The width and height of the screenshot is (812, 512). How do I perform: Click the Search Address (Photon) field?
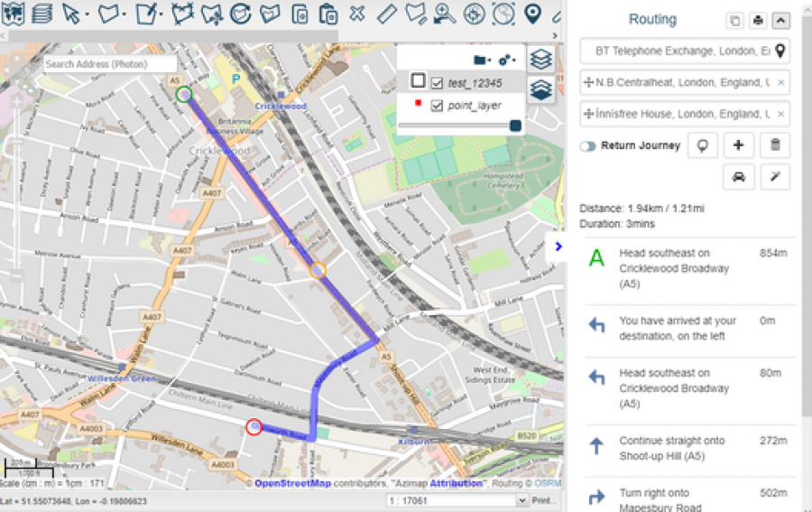[x=110, y=64]
